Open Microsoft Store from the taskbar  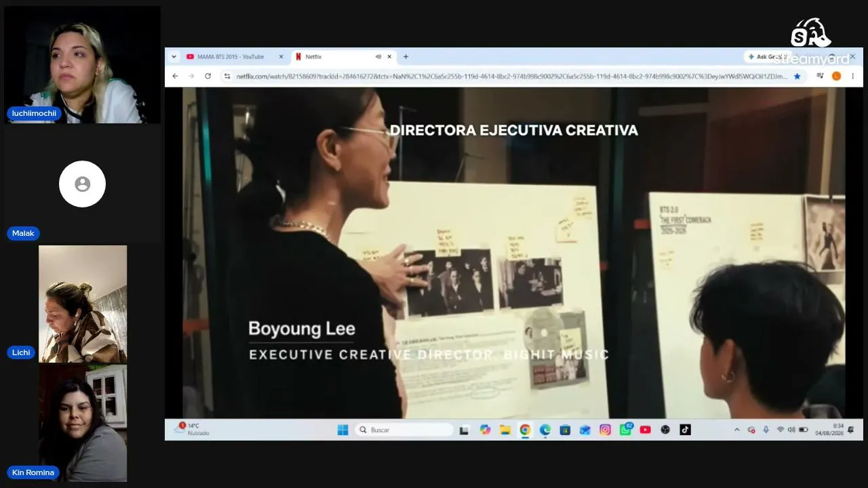coord(565,430)
